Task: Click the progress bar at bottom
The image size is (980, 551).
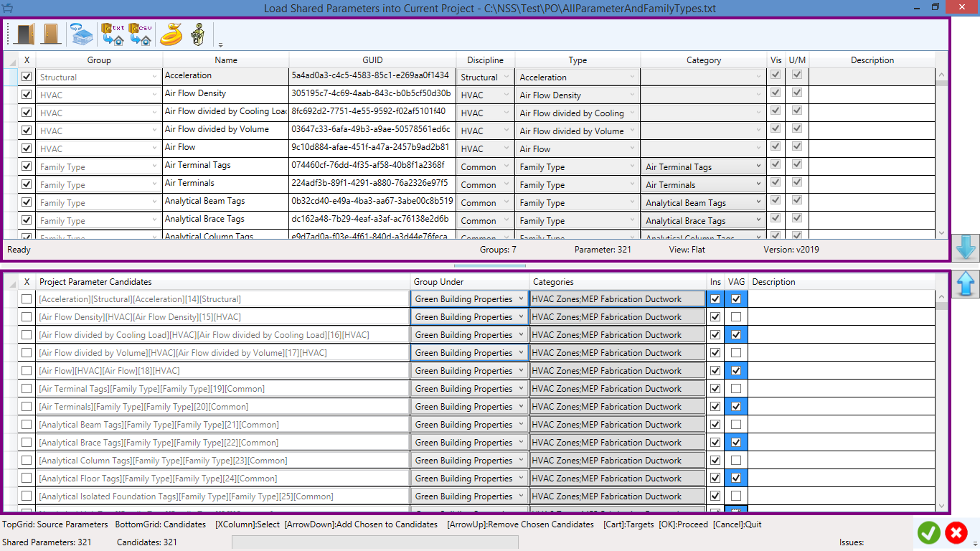Action: click(x=375, y=542)
